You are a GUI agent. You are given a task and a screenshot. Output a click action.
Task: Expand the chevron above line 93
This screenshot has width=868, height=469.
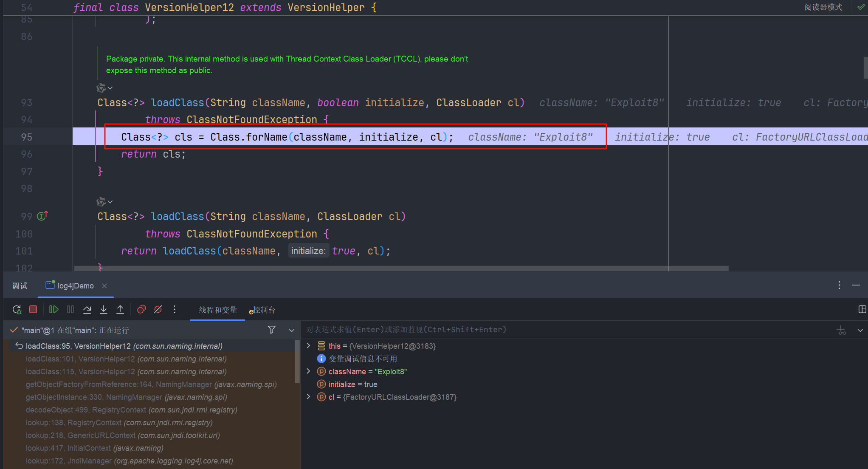(x=110, y=88)
